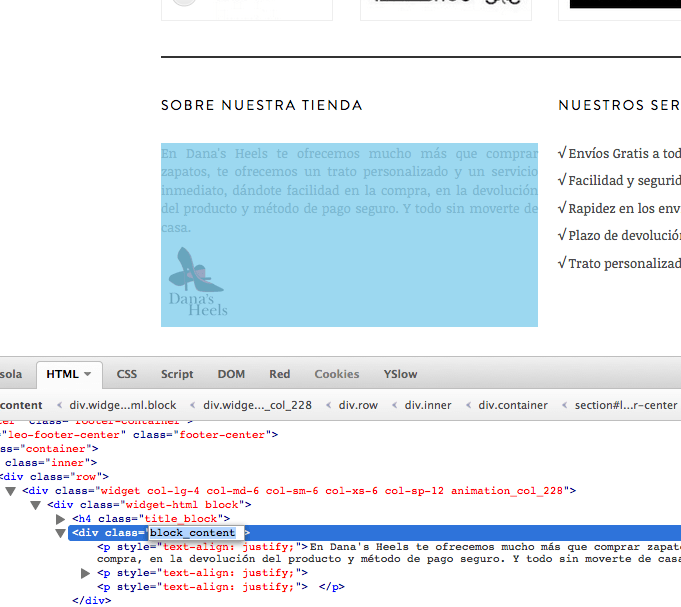
Task: Collapse the widget-html block div node
Action: 36,505
